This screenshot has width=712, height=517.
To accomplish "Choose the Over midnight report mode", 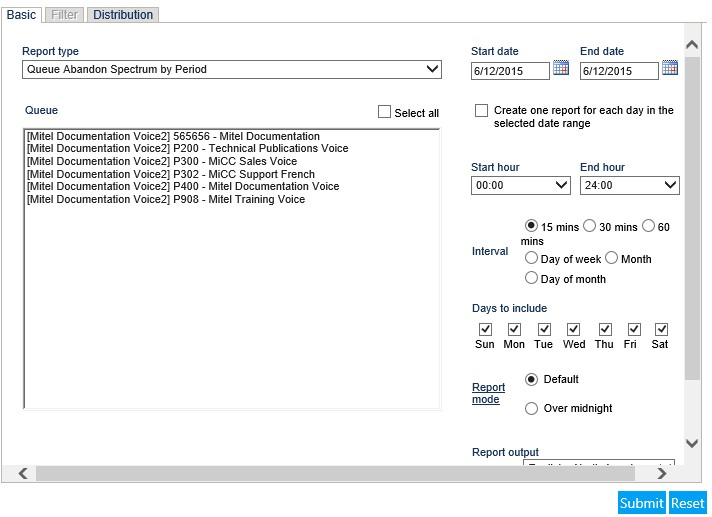I will click(x=531, y=409).
